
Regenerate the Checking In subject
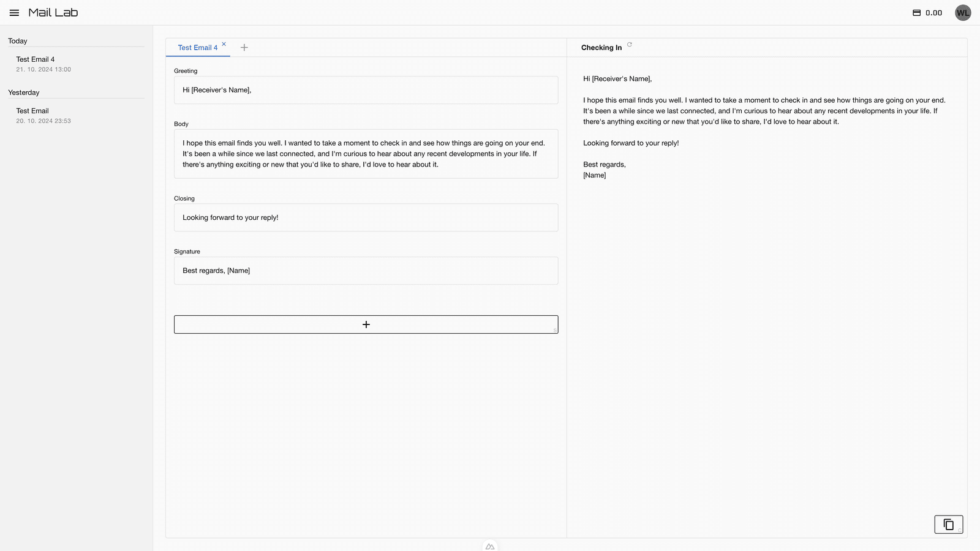click(x=630, y=45)
